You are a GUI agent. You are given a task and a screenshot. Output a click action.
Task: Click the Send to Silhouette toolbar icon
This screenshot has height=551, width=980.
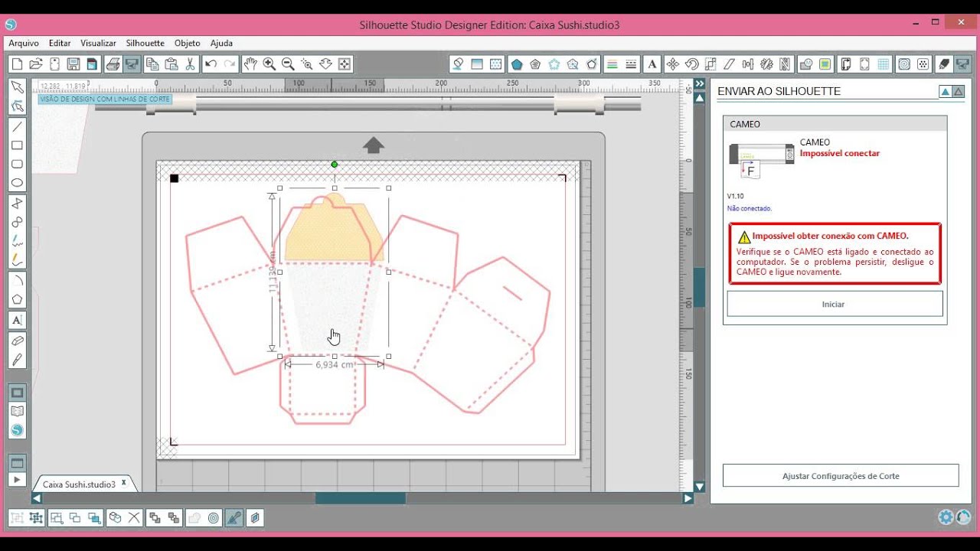click(x=132, y=64)
